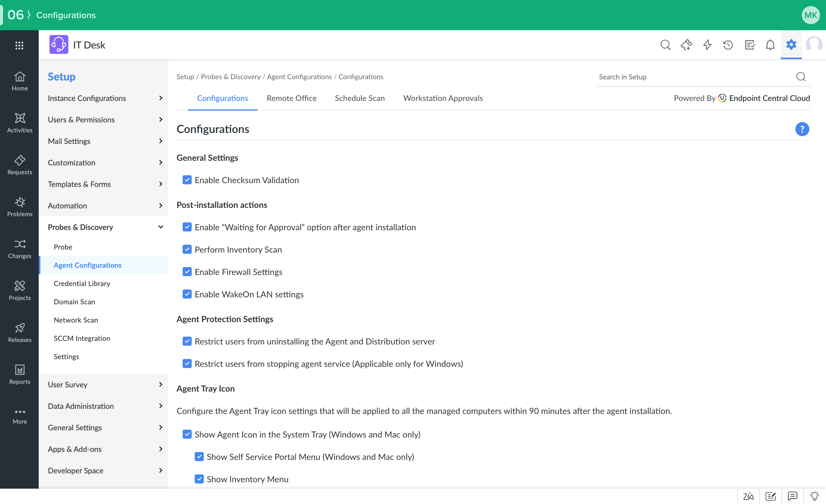Click Probes & Discovery breadcrumb link

231,77
